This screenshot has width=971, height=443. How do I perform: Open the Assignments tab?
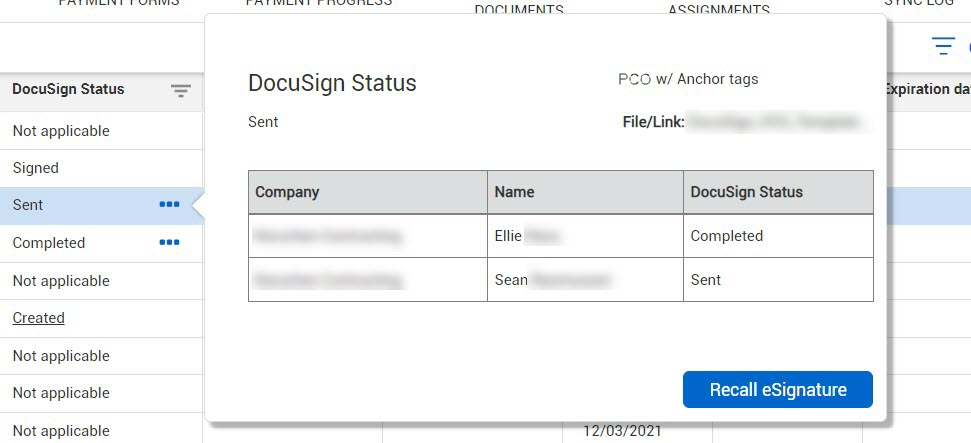[719, 9]
